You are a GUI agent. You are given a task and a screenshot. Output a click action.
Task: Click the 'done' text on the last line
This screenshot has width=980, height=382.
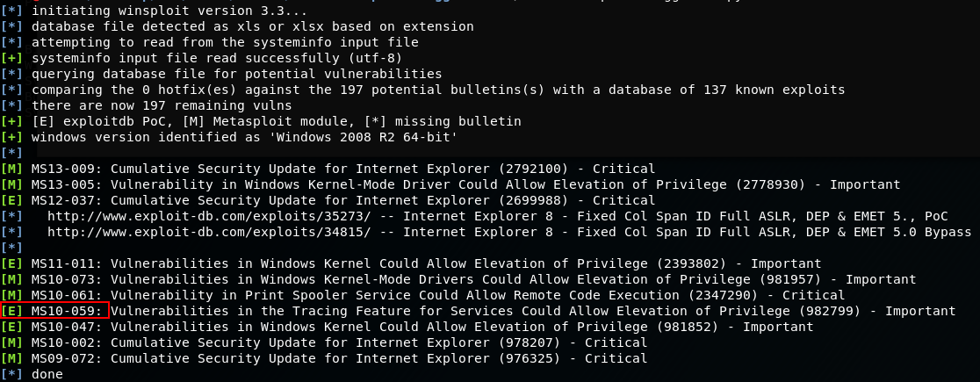pyautogui.click(x=47, y=374)
